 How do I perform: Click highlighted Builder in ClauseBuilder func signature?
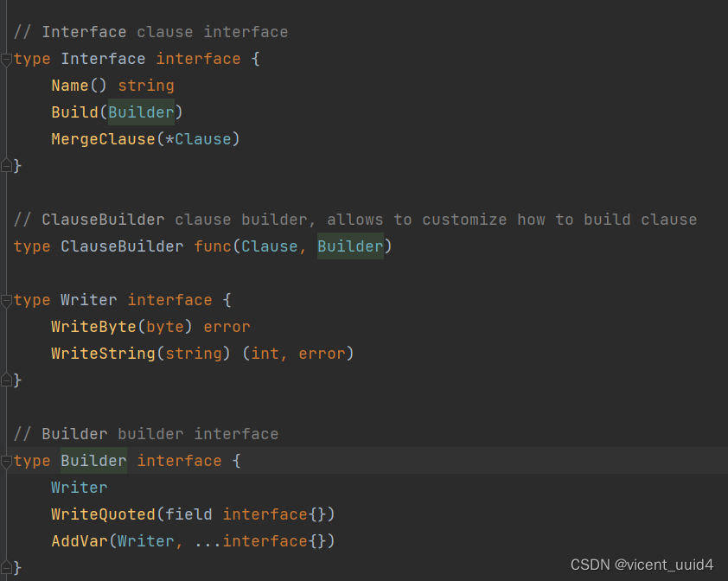(350, 246)
